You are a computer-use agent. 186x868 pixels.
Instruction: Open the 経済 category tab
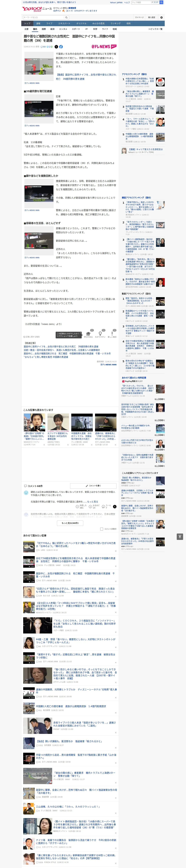(x=52, y=29)
